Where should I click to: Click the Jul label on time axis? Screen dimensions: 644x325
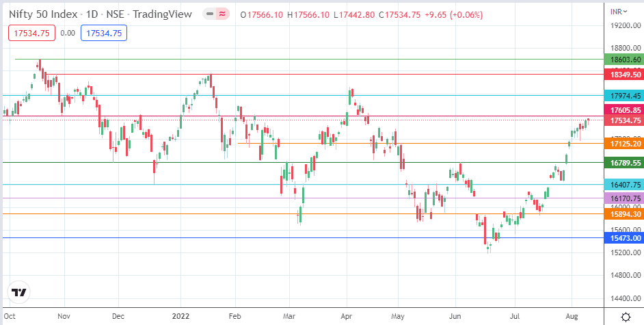(515, 316)
